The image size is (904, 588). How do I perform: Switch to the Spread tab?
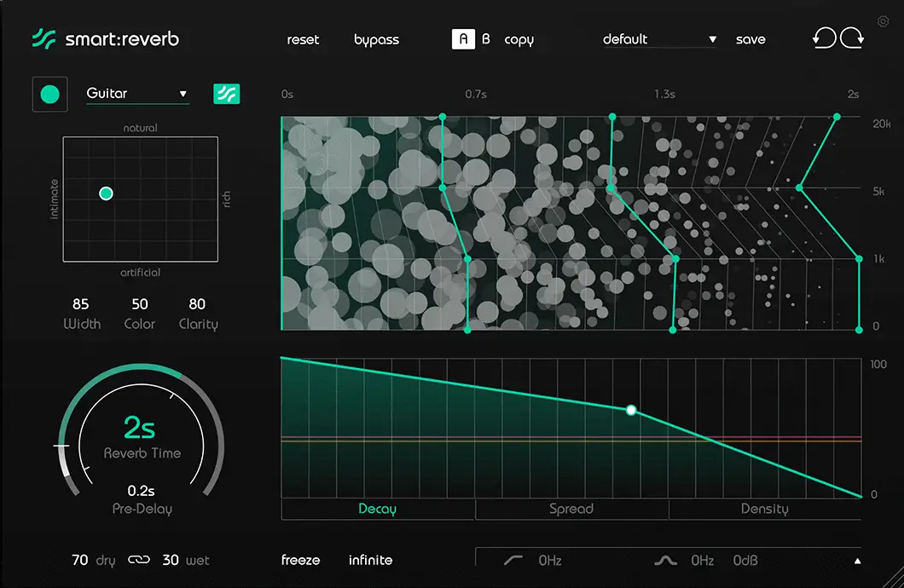tap(571, 509)
